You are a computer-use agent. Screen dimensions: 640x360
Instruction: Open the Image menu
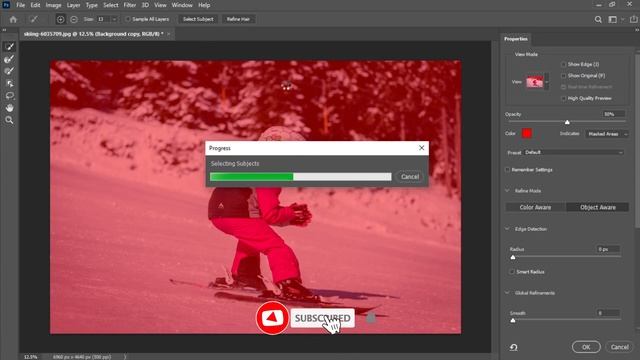53,5
